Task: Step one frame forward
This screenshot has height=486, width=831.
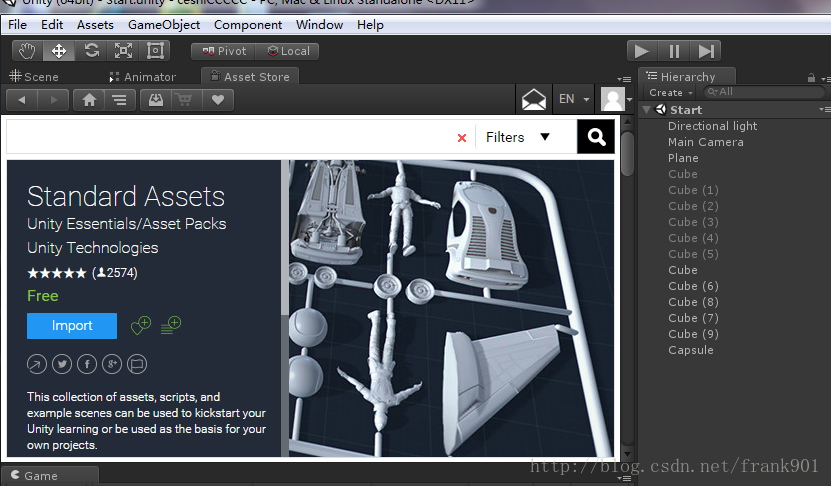Action: click(705, 51)
